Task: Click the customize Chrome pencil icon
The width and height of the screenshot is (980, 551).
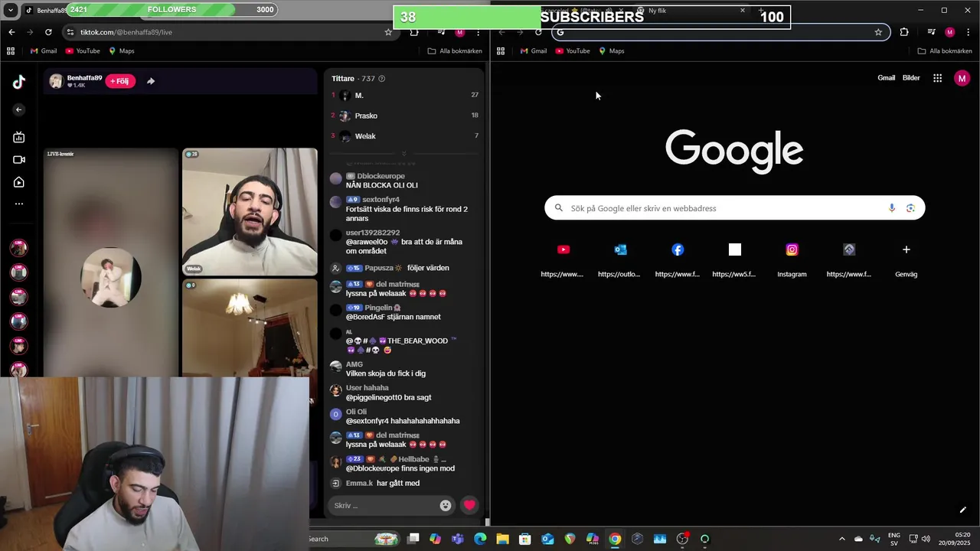Action: [962, 510]
